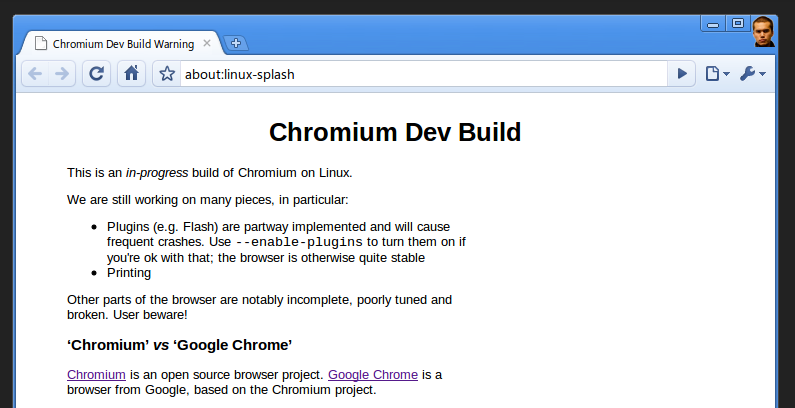The width and height of the screenshot is (795, 408).
Task: Click the Go arrow beside the address bar
Action: [x=682, y=74]
